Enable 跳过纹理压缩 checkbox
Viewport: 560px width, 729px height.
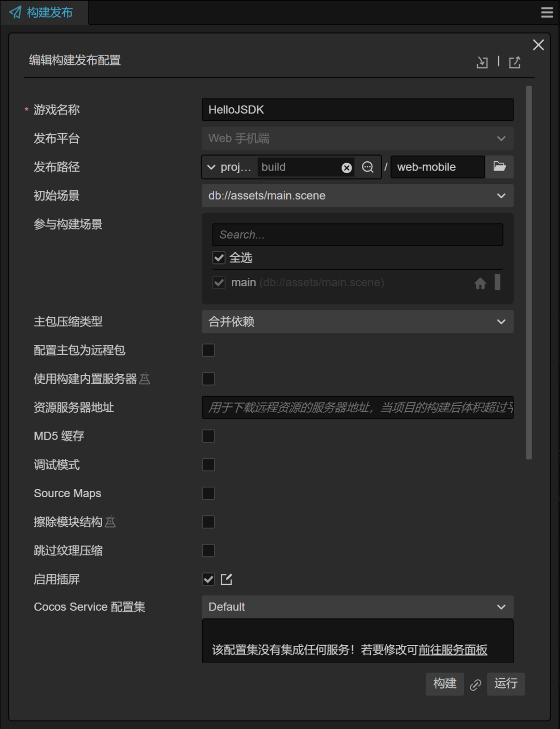pyautogui.click(x=208, y=551)
